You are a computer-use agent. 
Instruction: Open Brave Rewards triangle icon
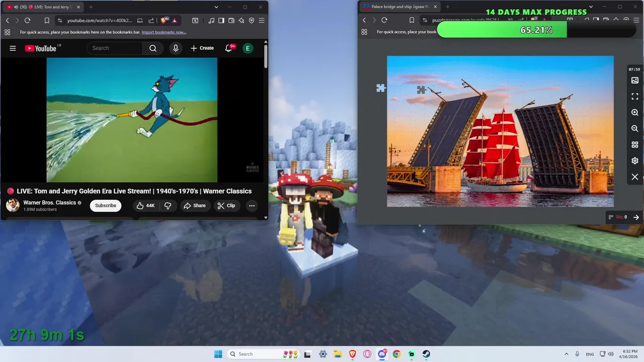pyautogui.click(x=175, y=21)
